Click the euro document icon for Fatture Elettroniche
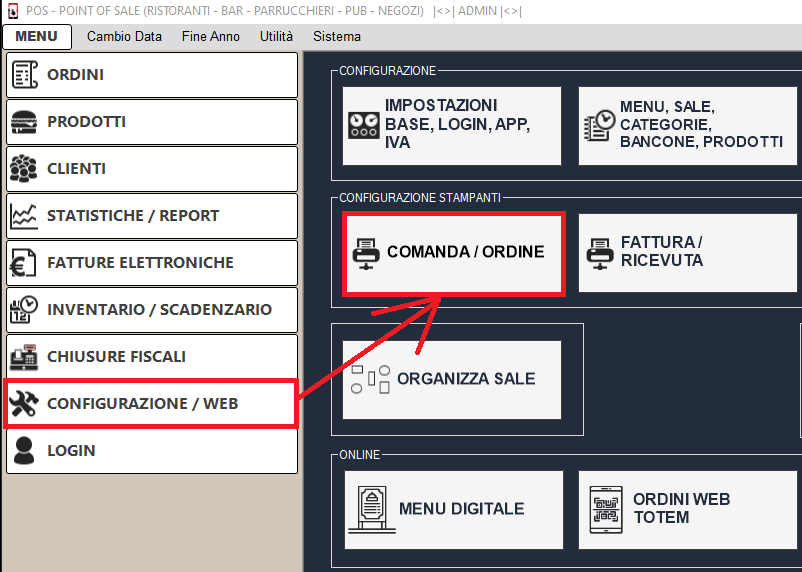Screen dimensions: 802x572 coord(24,263)
